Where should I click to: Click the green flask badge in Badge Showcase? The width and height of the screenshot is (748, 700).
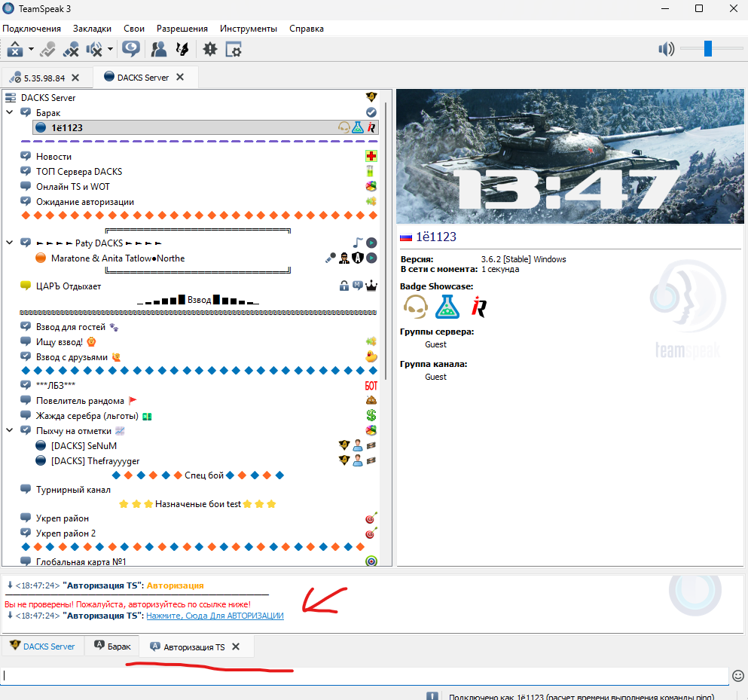(447, 307)
